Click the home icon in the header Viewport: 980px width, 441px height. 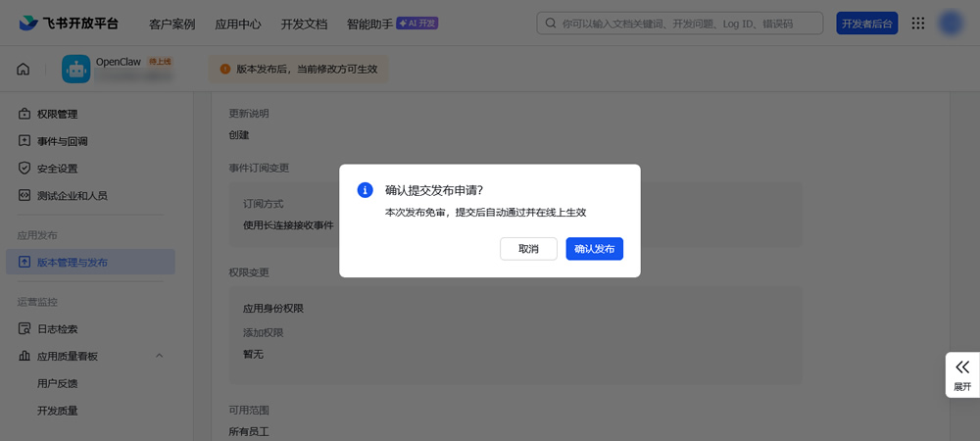click(24, 69)
